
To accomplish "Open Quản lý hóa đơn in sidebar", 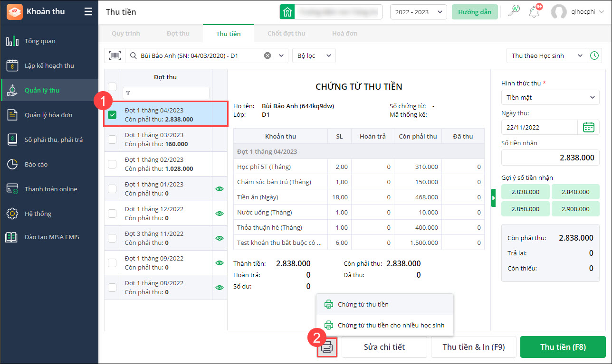I will point(49,115).
